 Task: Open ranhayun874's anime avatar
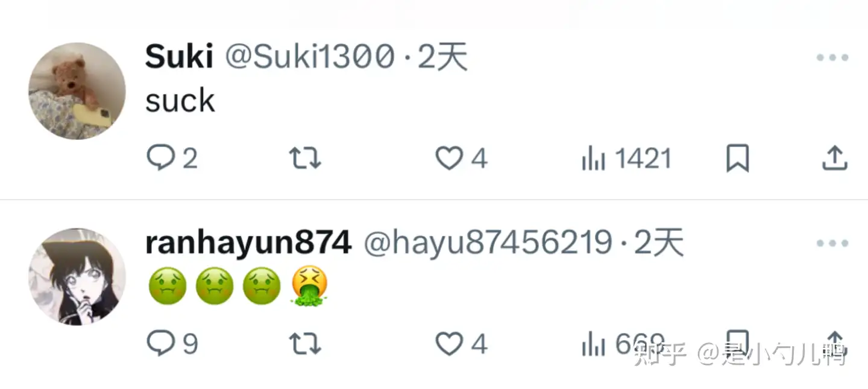77,277
